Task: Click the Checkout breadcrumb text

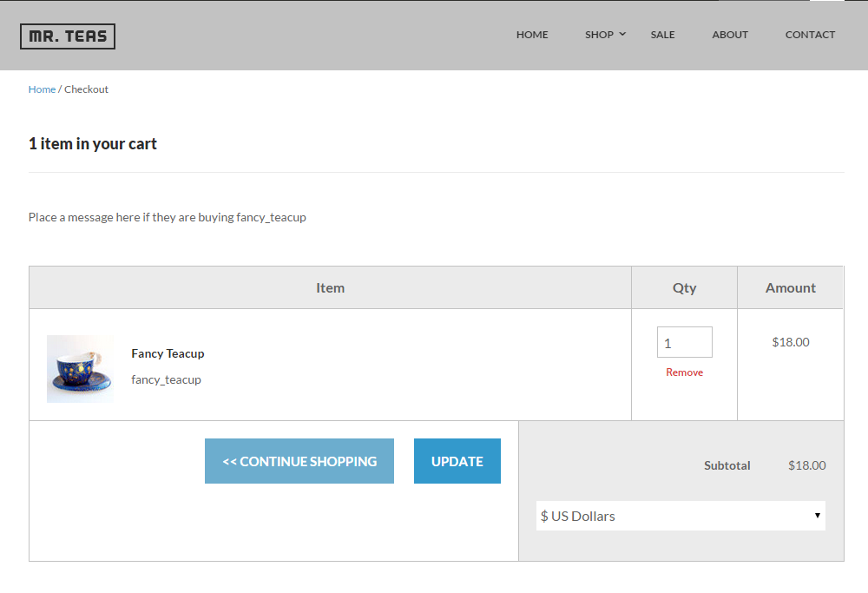Action: point(86,89)
